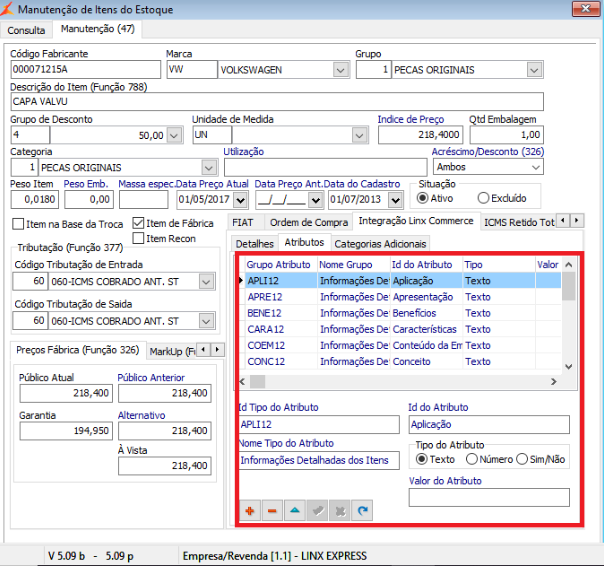The image size is (604, 566).
Task: Select Integração Linx Commerce tab
Action: click(x=416, y=221)
